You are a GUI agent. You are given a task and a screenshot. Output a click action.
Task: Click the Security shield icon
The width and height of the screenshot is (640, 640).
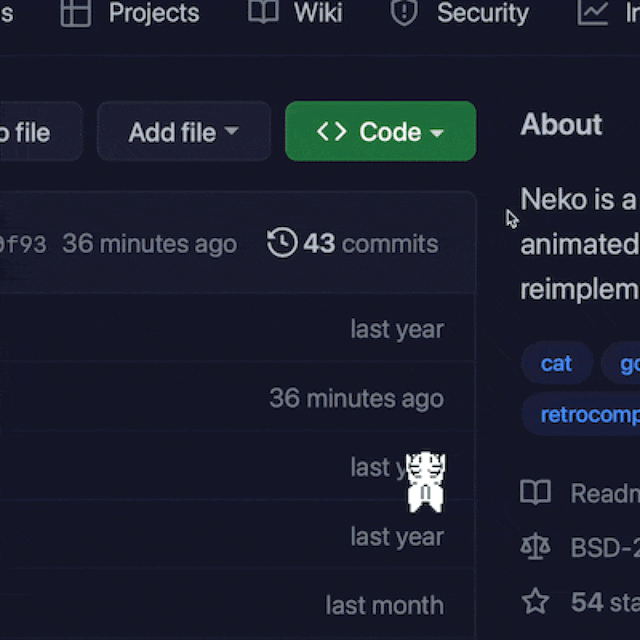point(404,13)
